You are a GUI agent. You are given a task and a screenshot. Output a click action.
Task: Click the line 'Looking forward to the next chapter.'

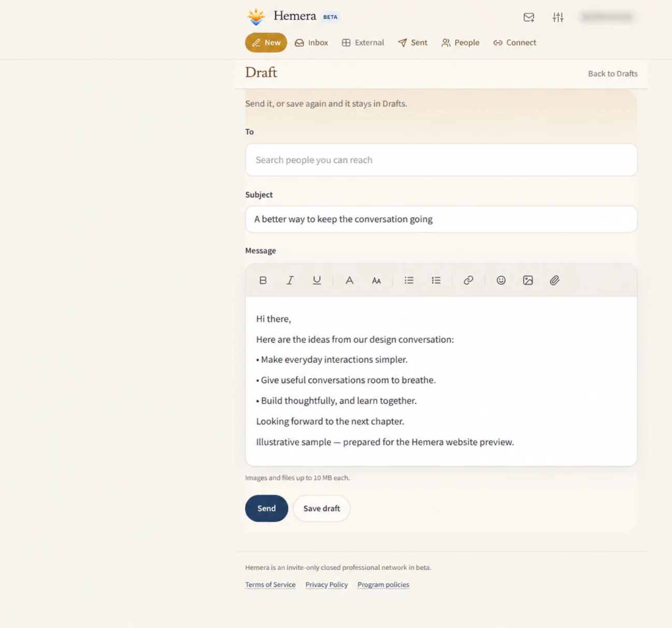330,421
